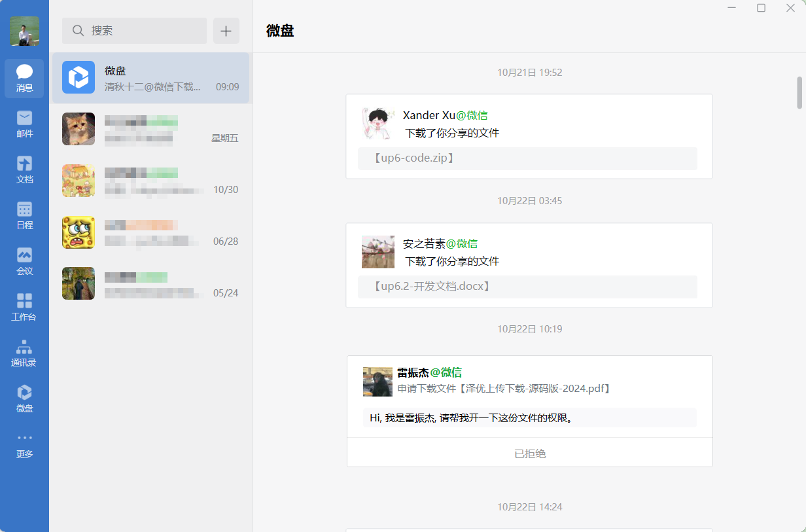806x532 pixels.
Task: Click the 搜索 search field
Action: point(134,31)
